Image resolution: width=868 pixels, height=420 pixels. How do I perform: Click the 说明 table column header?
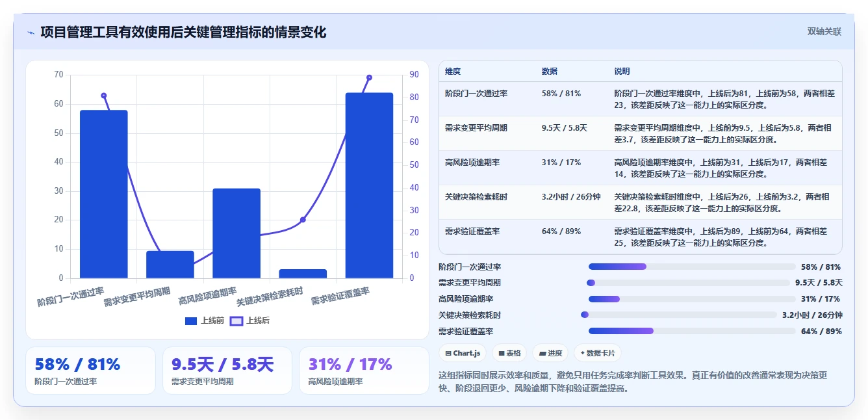tap(622, 72)
